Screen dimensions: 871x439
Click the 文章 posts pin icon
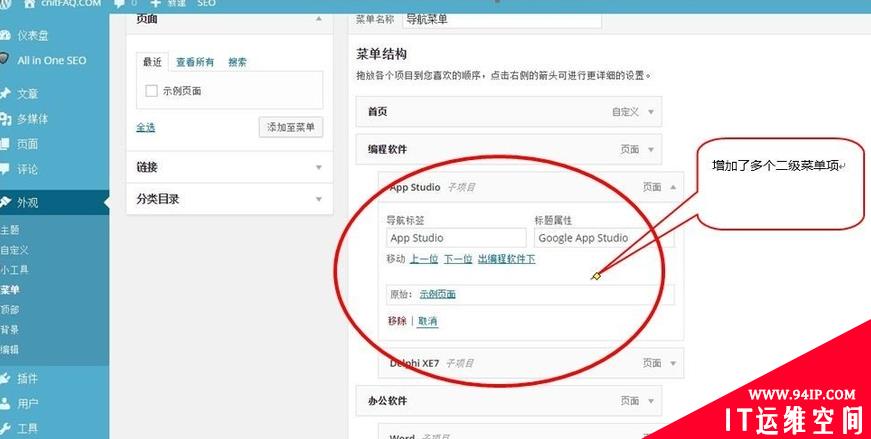point(5,94)
